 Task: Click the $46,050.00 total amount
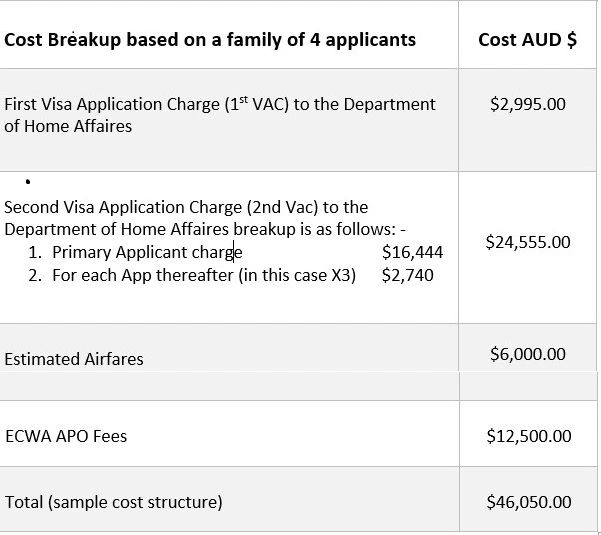point(528,501)
